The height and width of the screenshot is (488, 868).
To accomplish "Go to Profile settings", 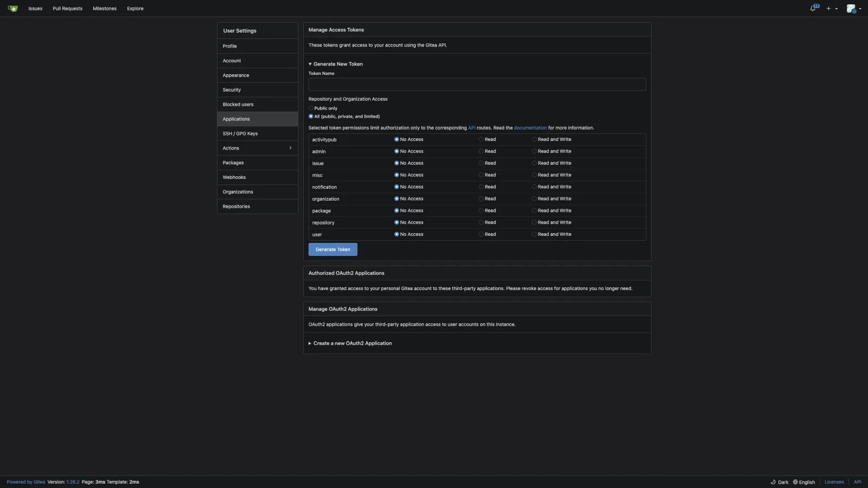I will (x=258, y=46).
